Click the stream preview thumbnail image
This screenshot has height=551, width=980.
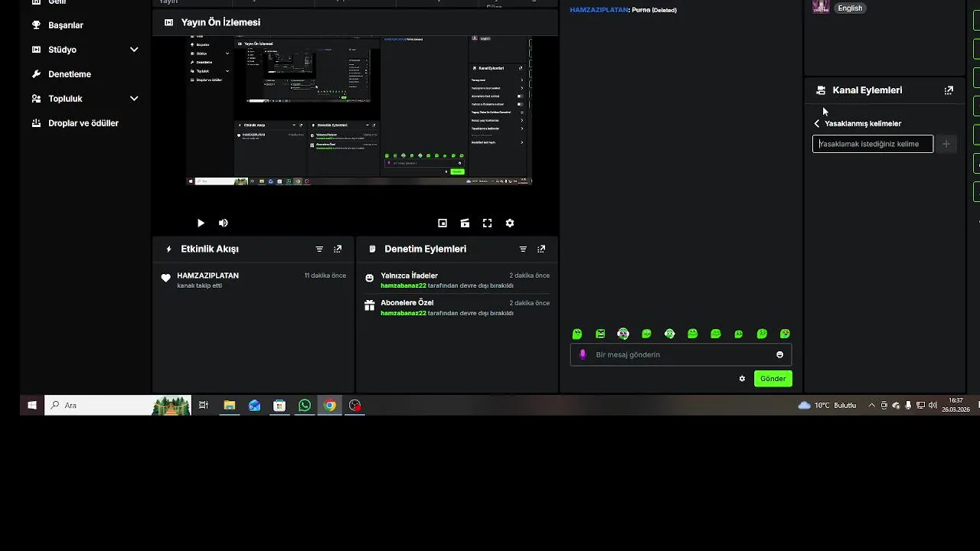(359, 110)
